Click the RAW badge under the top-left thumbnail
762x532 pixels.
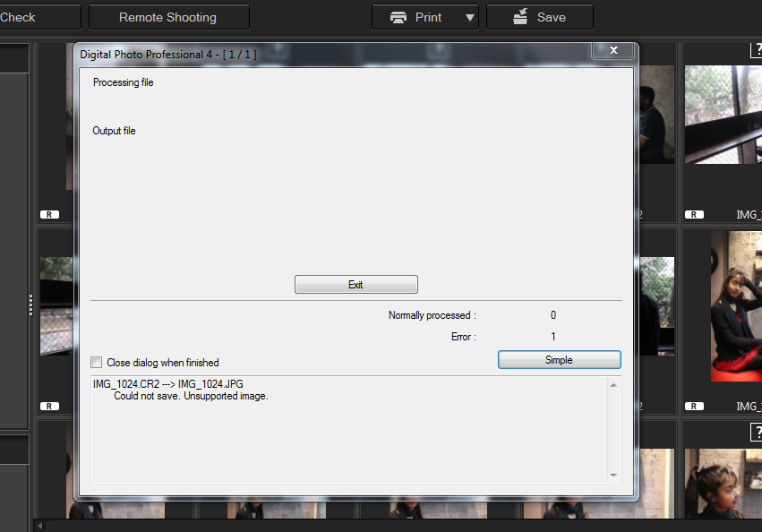(x=49, y=215)
